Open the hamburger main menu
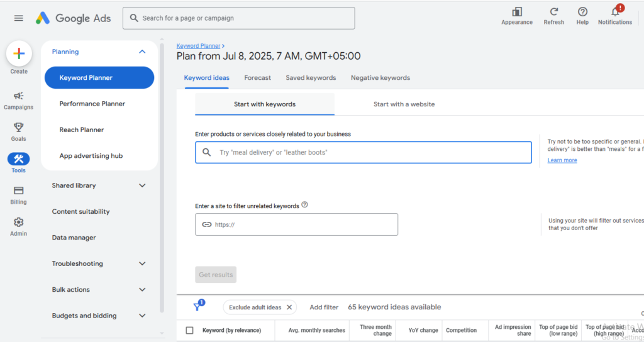 point(18,18)
